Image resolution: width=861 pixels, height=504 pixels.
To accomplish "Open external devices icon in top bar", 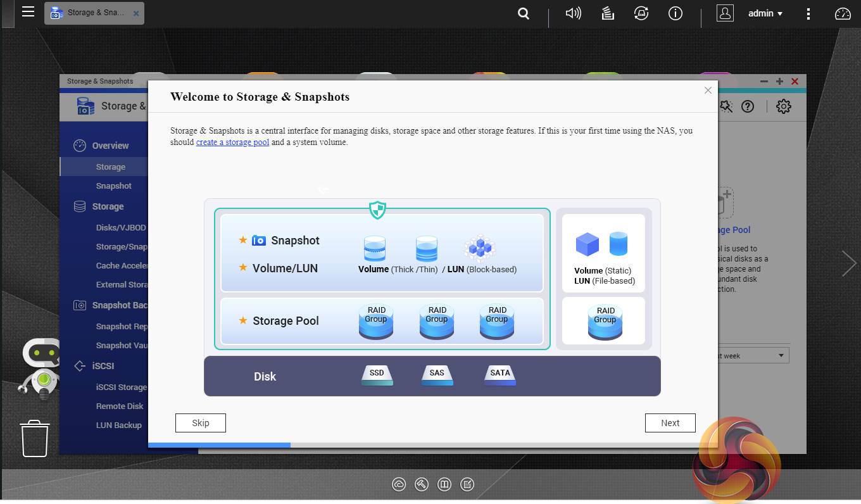I will coord(641,13).
